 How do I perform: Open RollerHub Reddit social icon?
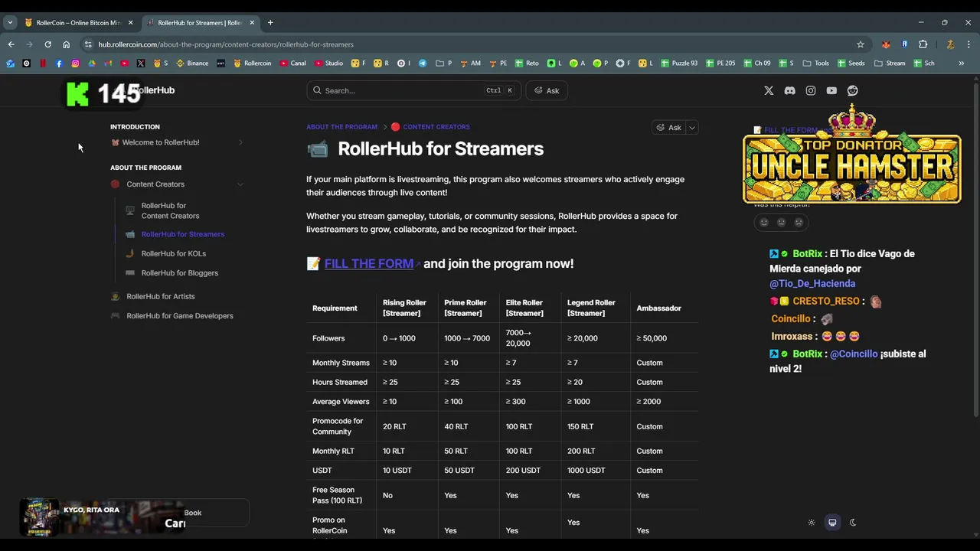point(852,90)
